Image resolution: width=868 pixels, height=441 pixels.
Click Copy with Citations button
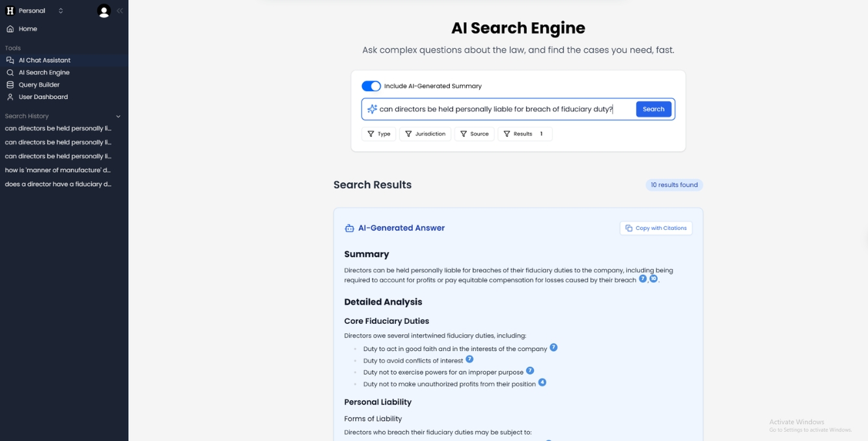point(656,228)
